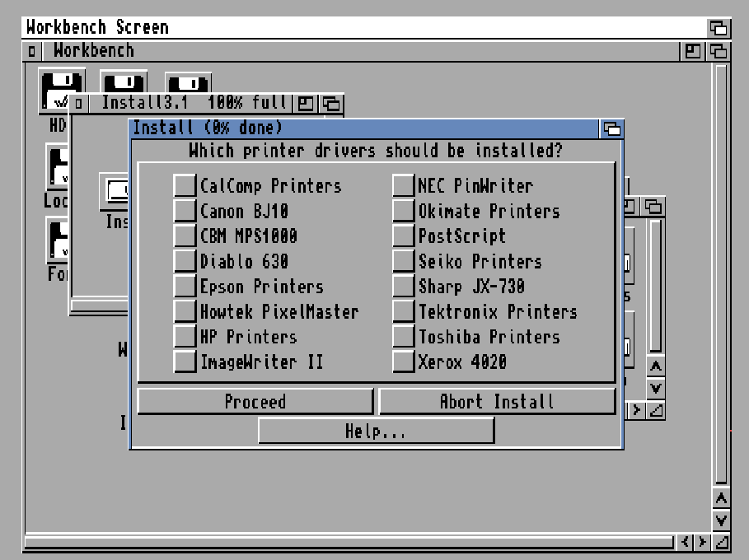Click Workbench window scroll up arrow
The height and width of the screenshot is (560, 749).
click(721, 499)
